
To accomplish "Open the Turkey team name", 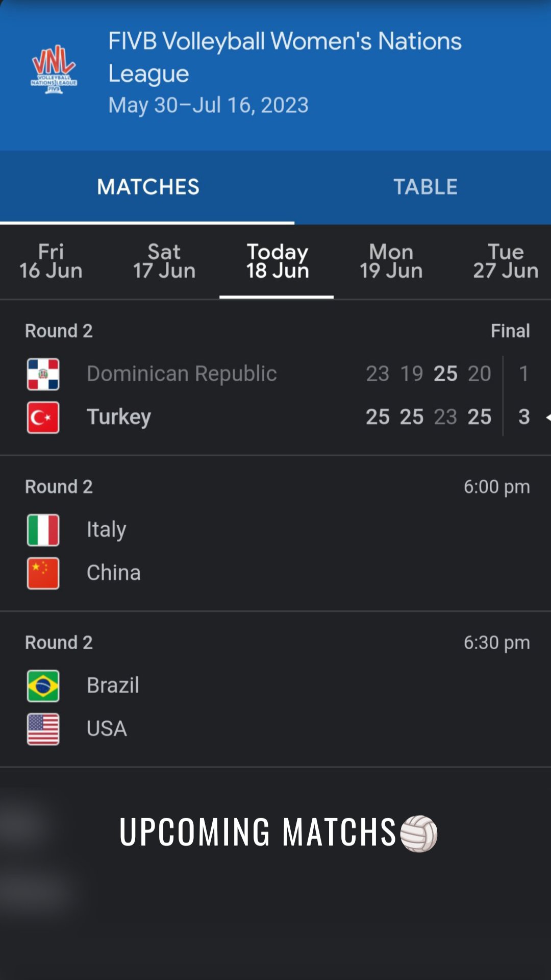I will (x=119, y=417).
